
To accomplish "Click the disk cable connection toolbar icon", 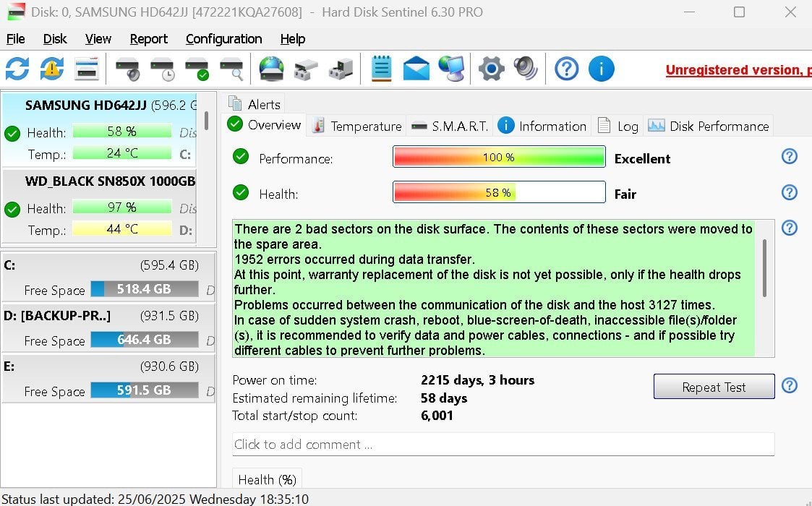I will [341, 69].
